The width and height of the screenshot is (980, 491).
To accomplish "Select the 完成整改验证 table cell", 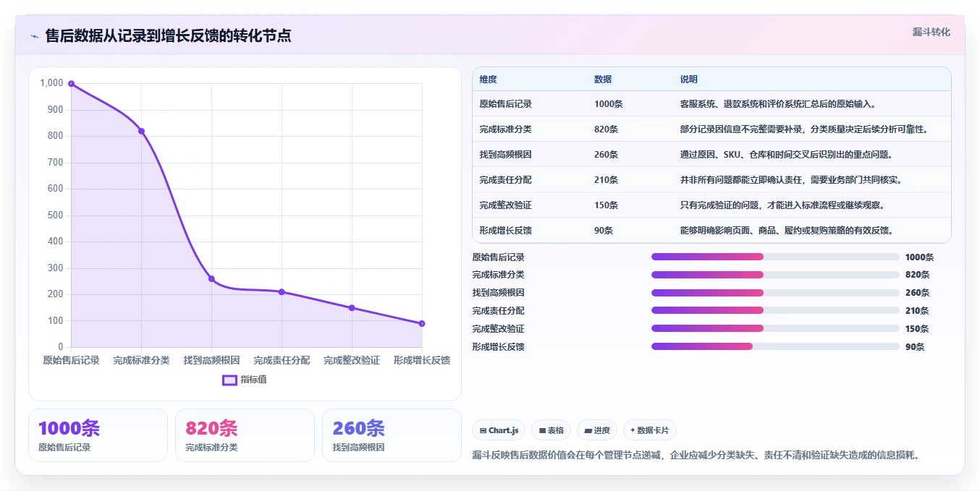I will click(x=505, y=205).
